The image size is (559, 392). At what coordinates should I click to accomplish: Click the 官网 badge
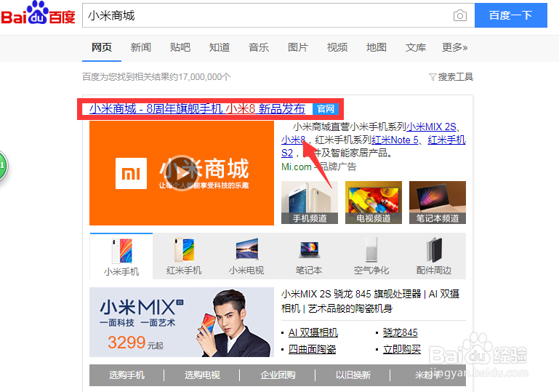326,109
